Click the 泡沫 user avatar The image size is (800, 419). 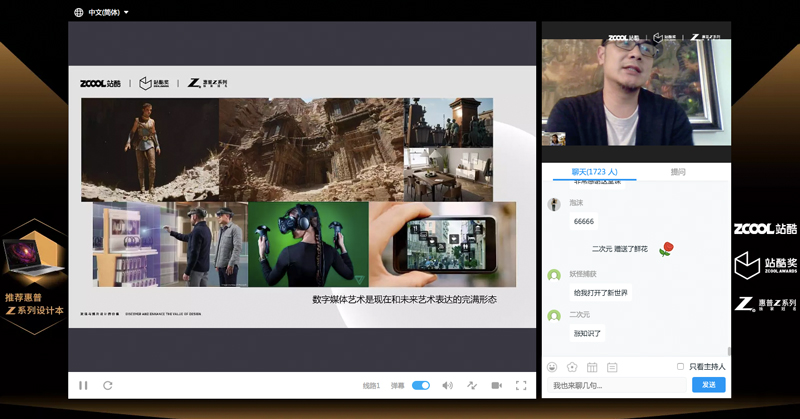click(x=554, y=205)
